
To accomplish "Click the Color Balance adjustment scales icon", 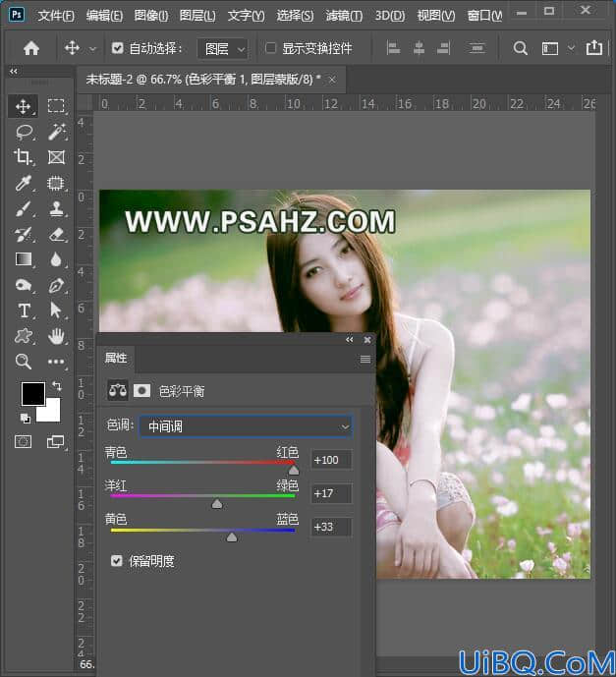I will coord(118,391).
